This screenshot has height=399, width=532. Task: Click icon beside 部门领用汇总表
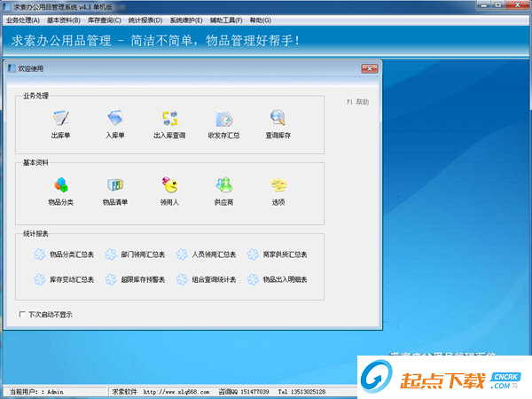click(111, 254)
